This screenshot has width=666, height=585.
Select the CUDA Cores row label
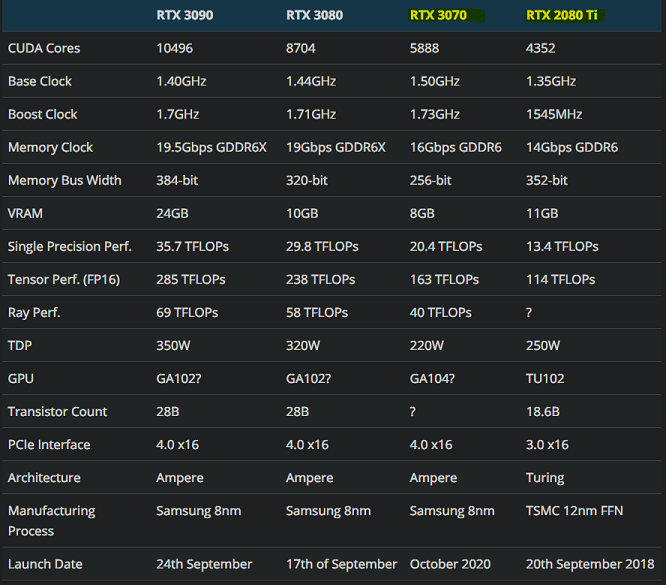click(44, 48)
